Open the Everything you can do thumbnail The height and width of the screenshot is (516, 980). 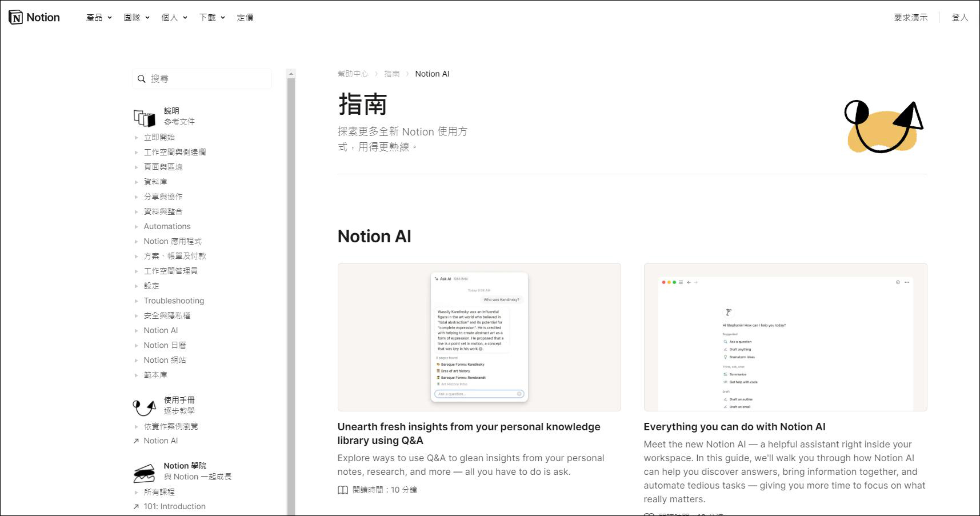tap(785, 337)
